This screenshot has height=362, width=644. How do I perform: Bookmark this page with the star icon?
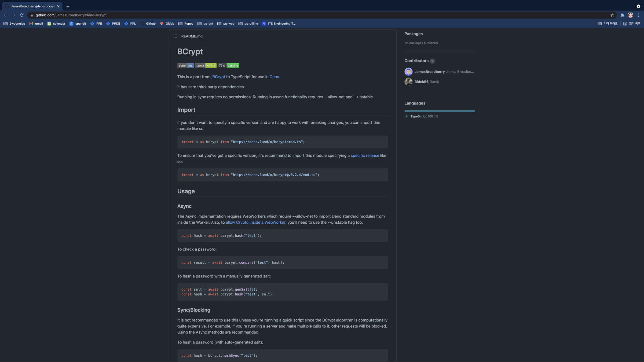click(612, 15)
